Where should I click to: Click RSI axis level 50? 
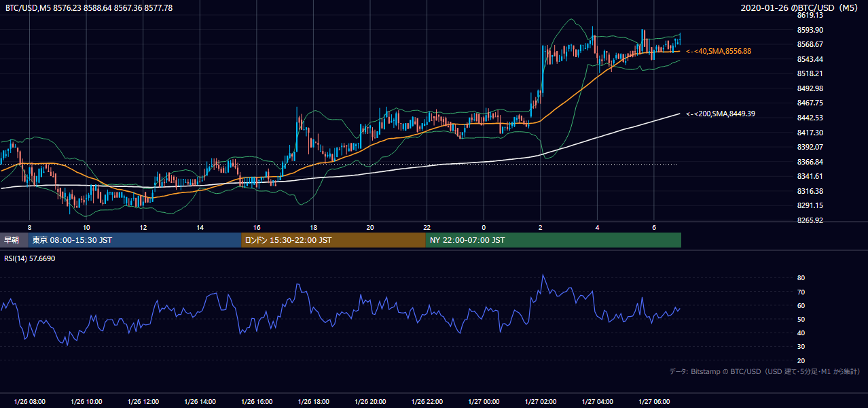(801, 319)
